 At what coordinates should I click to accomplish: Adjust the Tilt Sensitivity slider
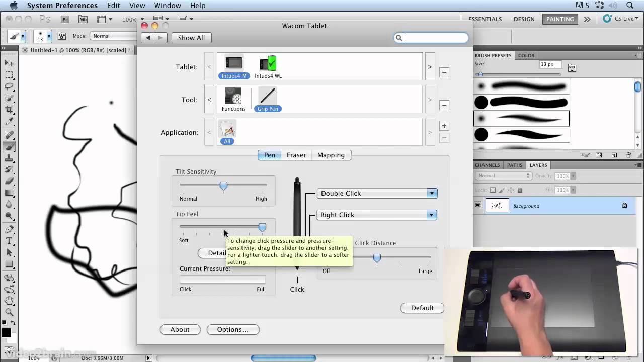pos(223,186)
